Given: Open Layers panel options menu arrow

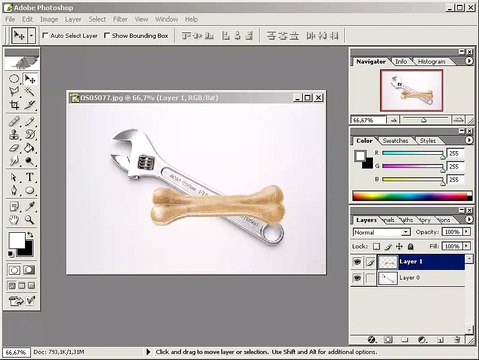Looking at the screenshot, I should click(x=469, y=219).
